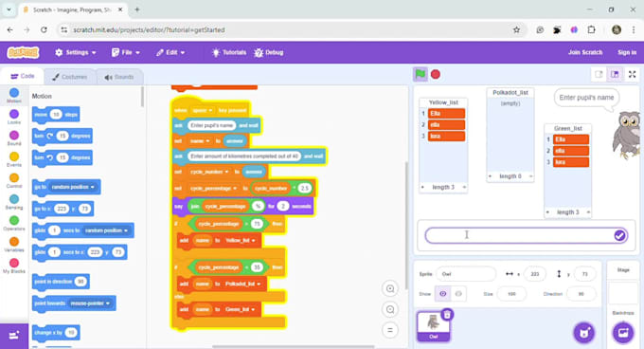Click the Owl sprite on the stage

[626, 135]
